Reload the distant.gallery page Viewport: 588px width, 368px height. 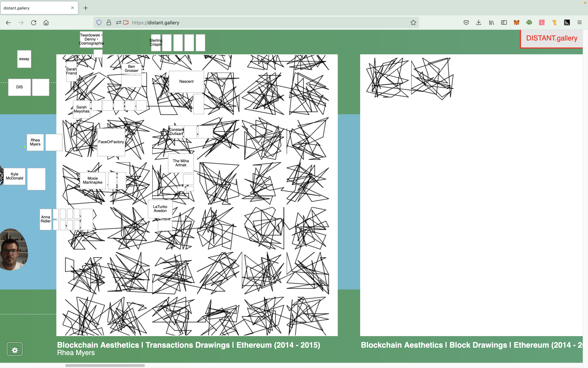34,23
